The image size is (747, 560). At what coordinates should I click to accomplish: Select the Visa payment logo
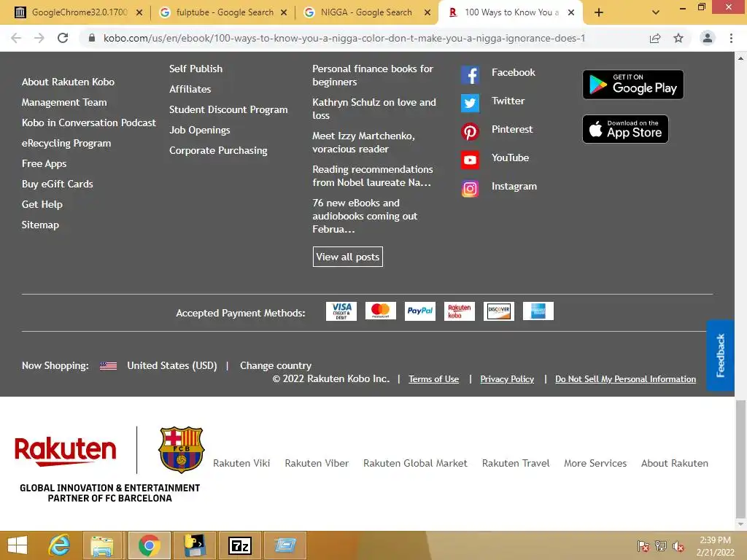[x=341, y=311]
